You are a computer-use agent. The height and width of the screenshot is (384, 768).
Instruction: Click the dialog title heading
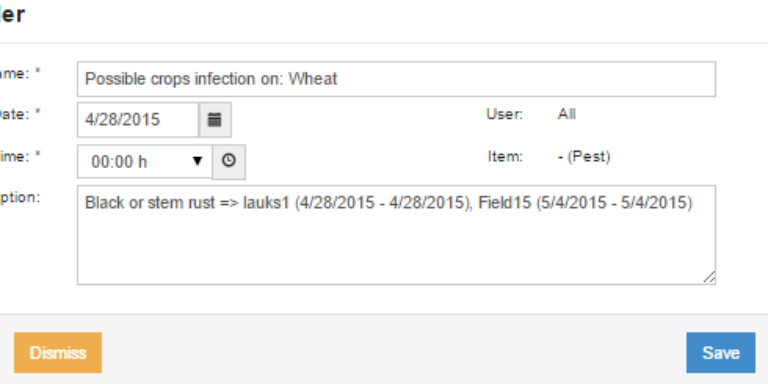click(x=12, y=15)
